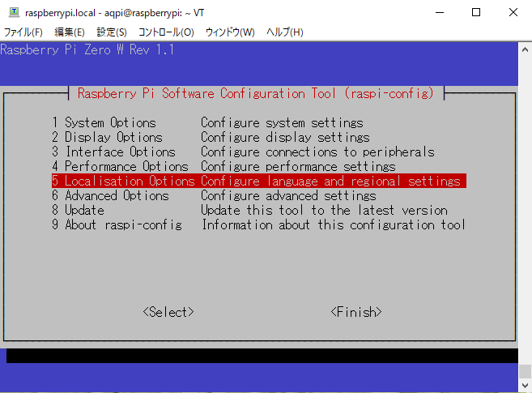
Task: Click scrollbar down arrow
Action: [525, 385]
